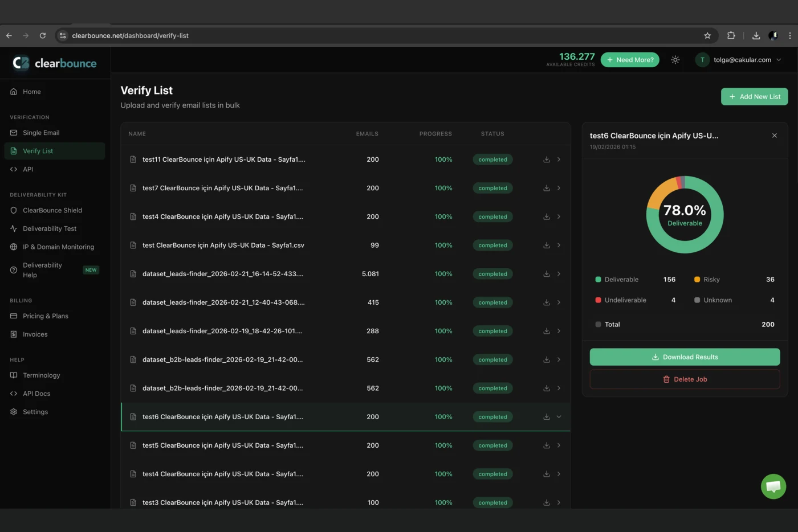The height and width of the screenshot is (532, 798).
Task: Click the Undeliverable legend entry
Action: click(x=636, y=300)
